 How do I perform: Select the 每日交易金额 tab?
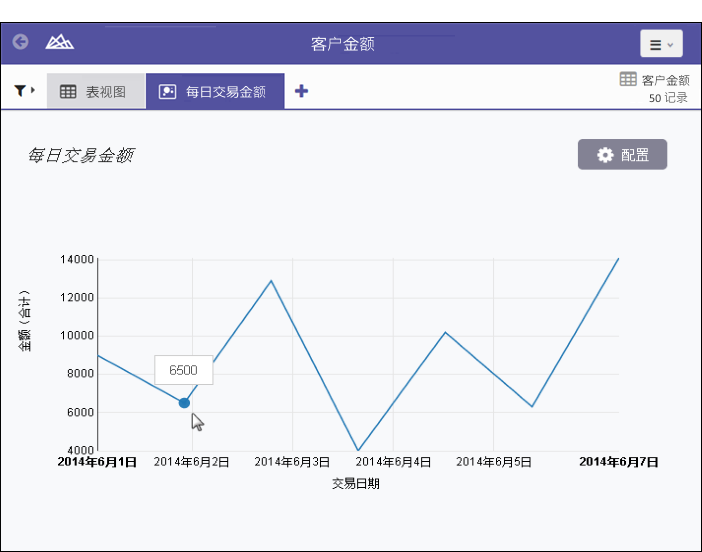pos(214,91)
